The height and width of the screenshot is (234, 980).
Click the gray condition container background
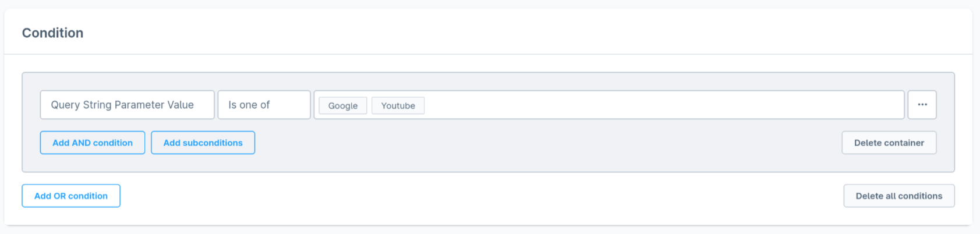pyautogui.click(x=524, y=157)
